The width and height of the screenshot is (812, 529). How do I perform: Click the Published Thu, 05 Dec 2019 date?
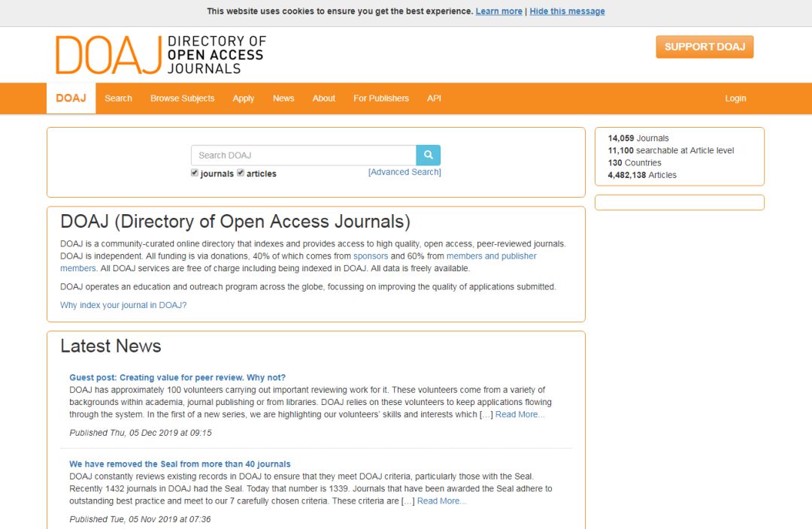tap(141, 433)
